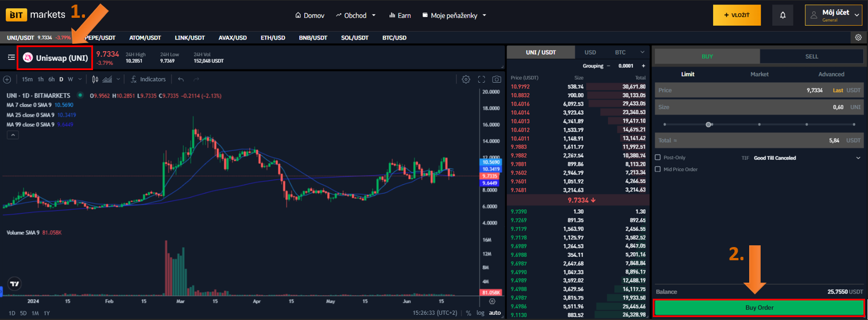The height and width of the screenshot is (320, 868).
Task: Click the ticker bar settings gear
Action: (858, 37)
